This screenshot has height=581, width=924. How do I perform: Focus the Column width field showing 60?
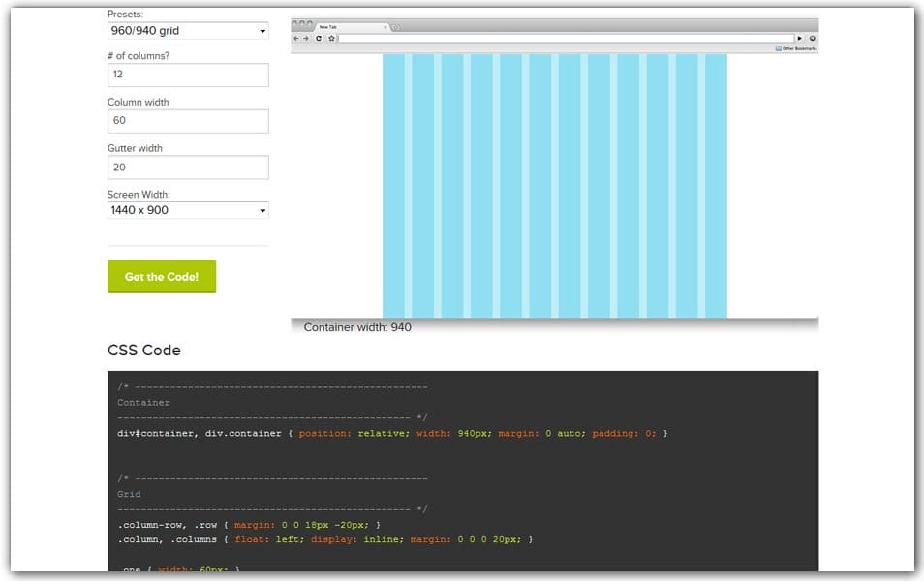(x=187, y=120)
